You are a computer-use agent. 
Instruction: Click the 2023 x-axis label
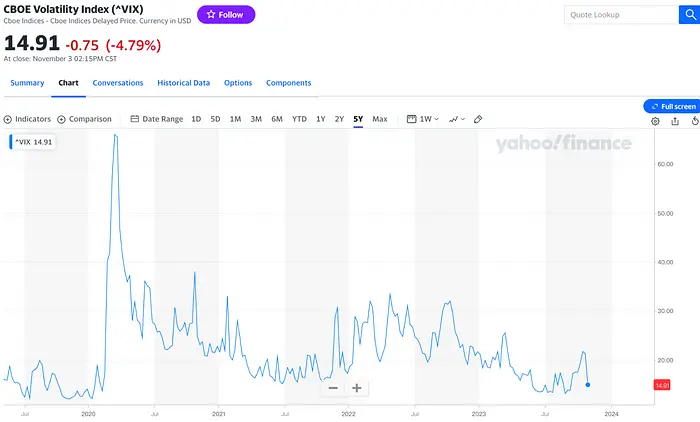479,414
